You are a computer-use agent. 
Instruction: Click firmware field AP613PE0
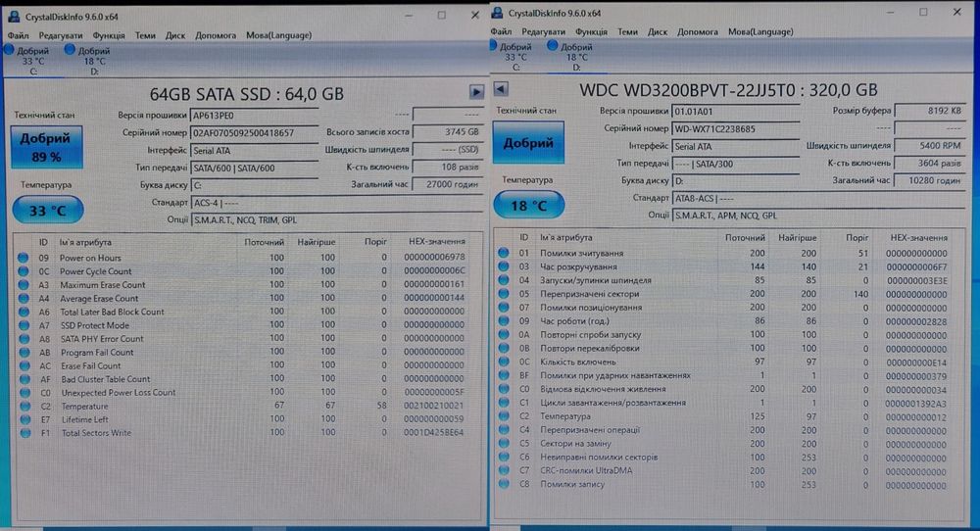[255, 116]
